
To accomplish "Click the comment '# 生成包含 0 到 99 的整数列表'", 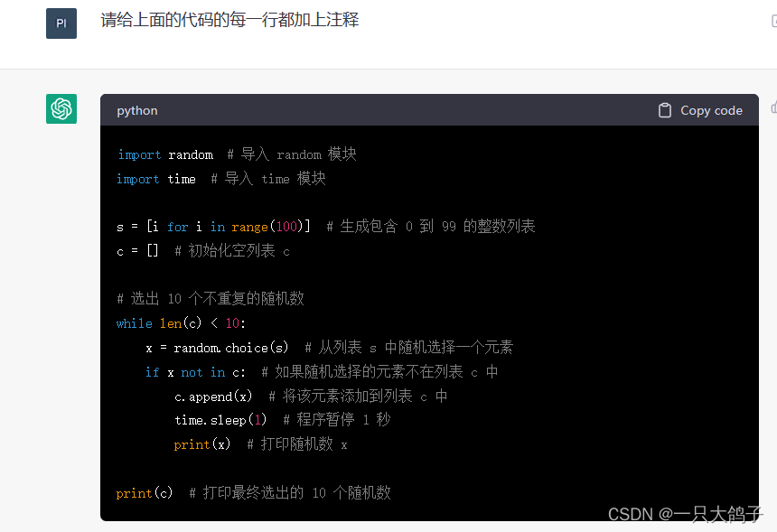I will coord(431,227).
